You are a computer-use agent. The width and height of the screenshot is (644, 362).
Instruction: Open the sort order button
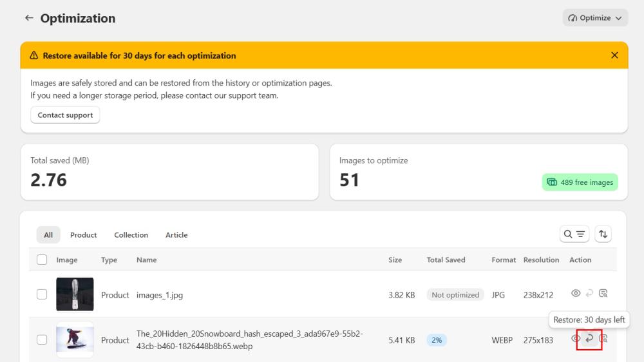point(603,234)
